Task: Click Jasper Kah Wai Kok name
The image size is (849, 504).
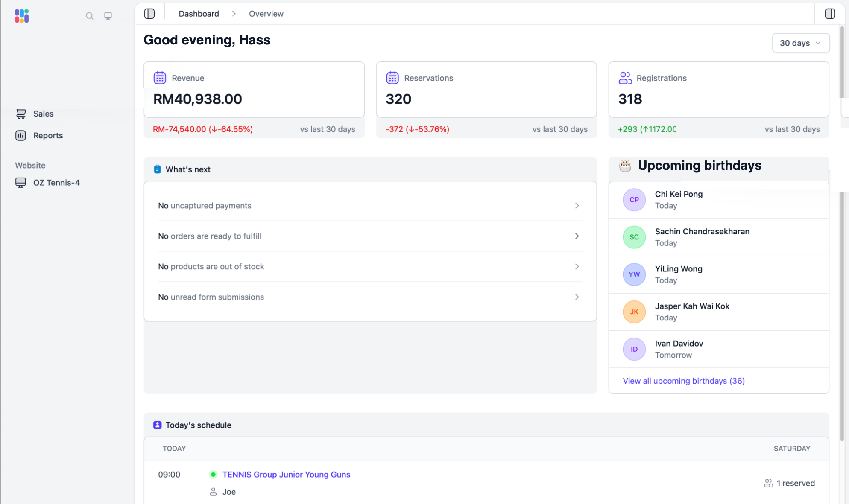Action: 692,306
